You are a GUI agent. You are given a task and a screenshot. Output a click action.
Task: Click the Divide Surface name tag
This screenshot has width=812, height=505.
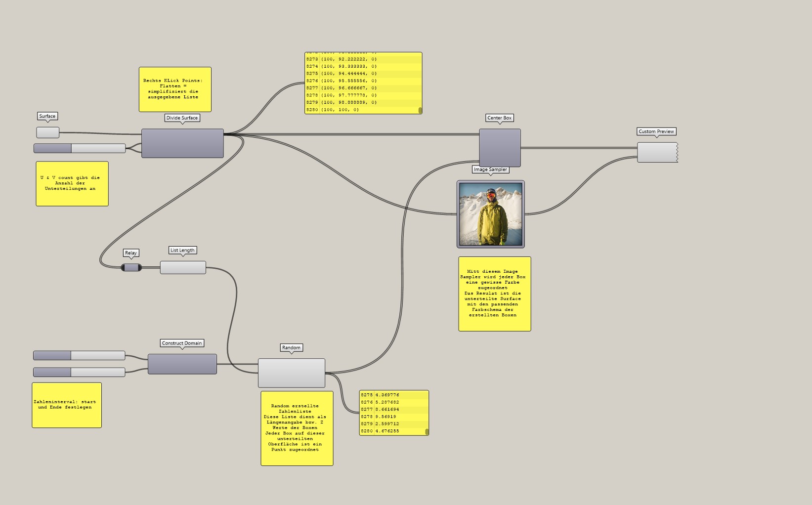tap(182, 118)
